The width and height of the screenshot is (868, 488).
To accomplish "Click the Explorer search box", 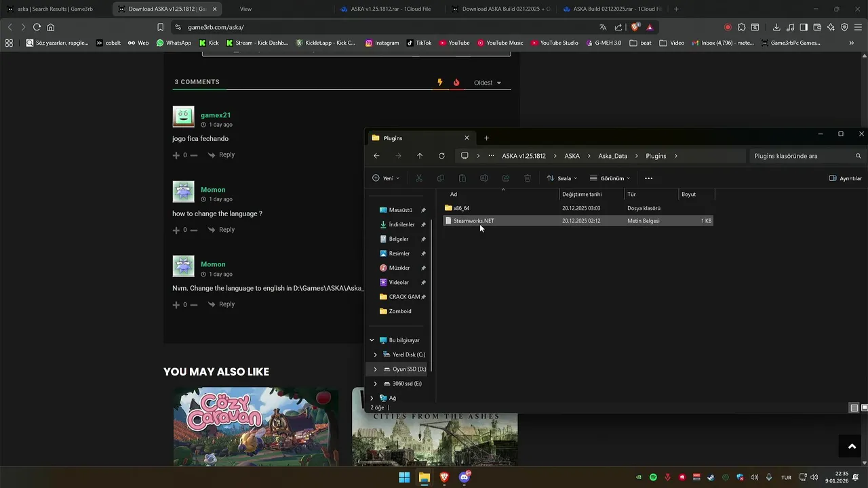I will [x=806, y=156].
